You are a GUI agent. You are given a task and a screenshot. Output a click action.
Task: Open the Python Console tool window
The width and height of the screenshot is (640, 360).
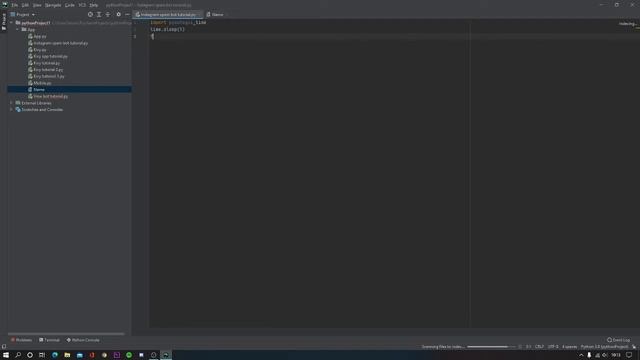coord(83,340)
